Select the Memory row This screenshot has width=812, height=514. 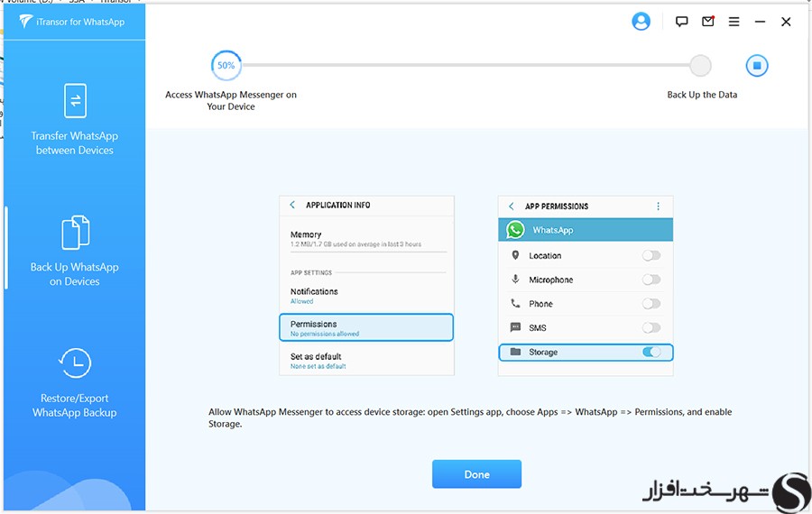point(366,239)
